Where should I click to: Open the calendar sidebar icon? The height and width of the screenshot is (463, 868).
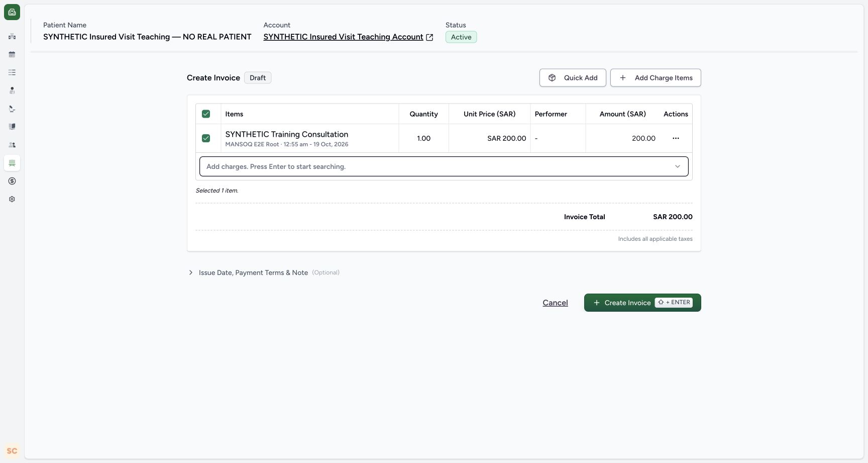[x=12, y=54]
